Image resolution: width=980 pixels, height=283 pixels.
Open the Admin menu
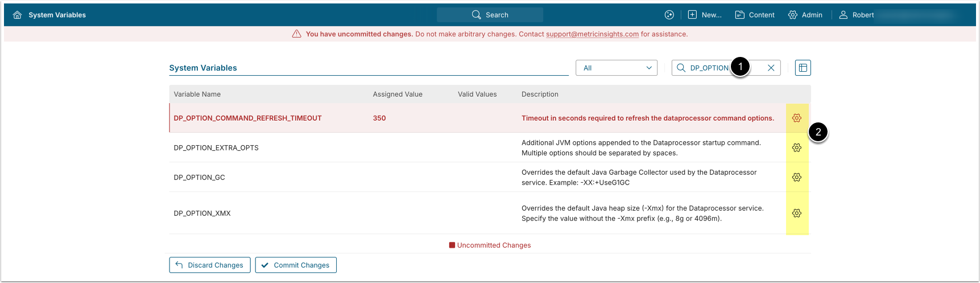pos(805,15)
